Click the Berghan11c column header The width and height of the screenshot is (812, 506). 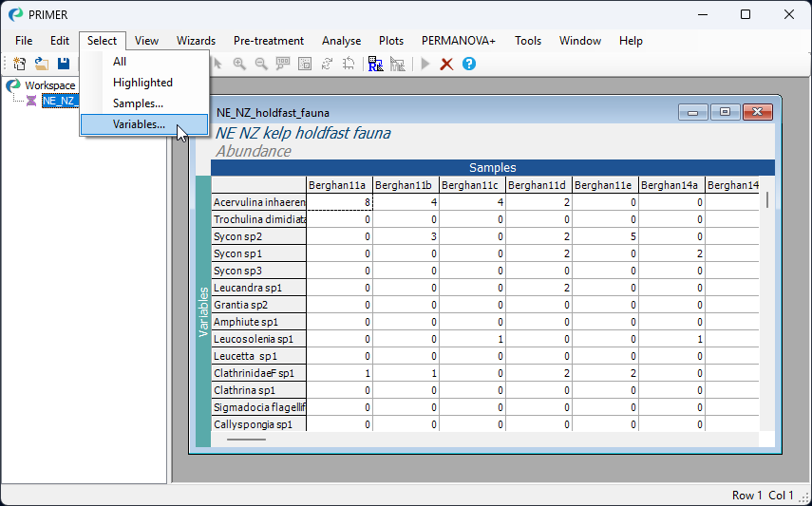pos(472,184)
